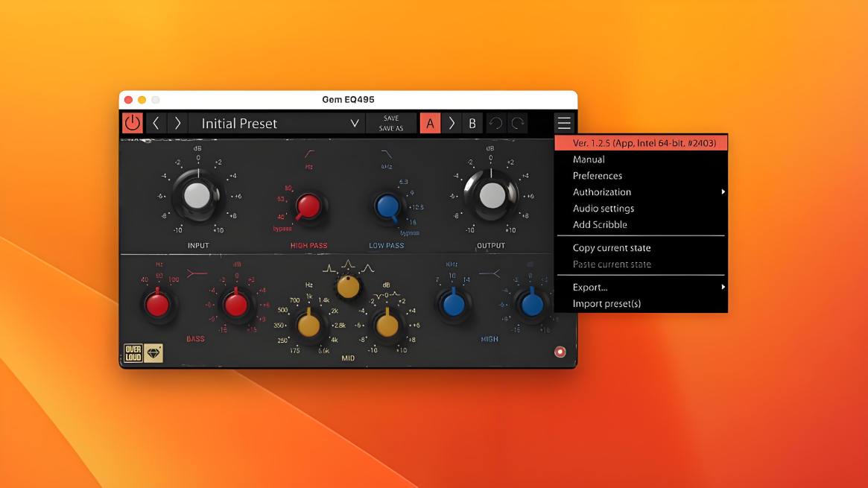Select the narrow mid bandwidth peak icon
Image resolution: width=868 pixels, height=488 pixels.
(x=329, y=269)
